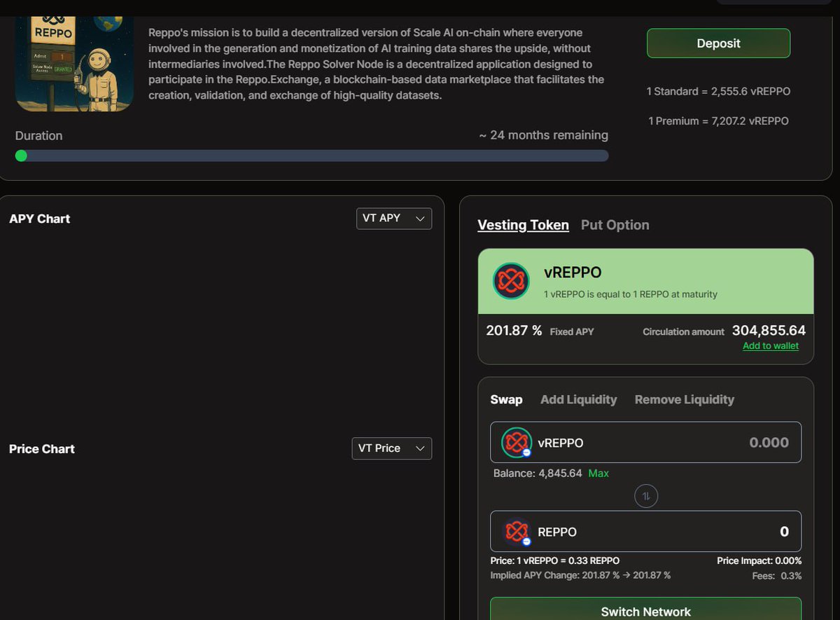
Task: Click 1 Premium = 7,207.2 vREPPO text
Action: [x=718, y=121]
